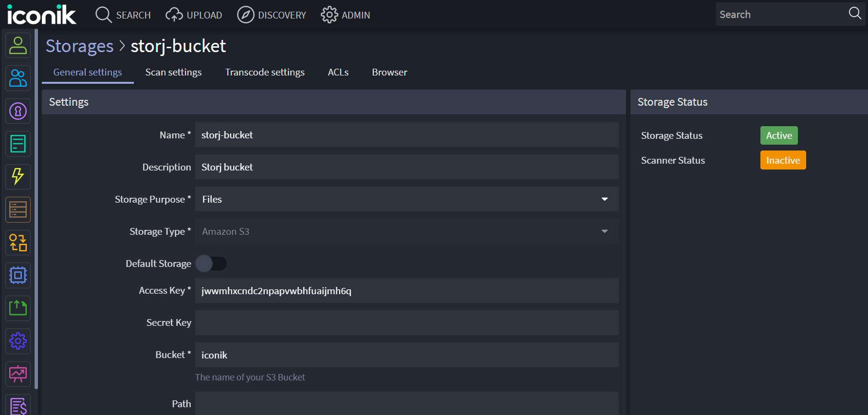Click the orange Inactive scanner badge
Viewport: 868px width, 415px height.
(783, 160)
